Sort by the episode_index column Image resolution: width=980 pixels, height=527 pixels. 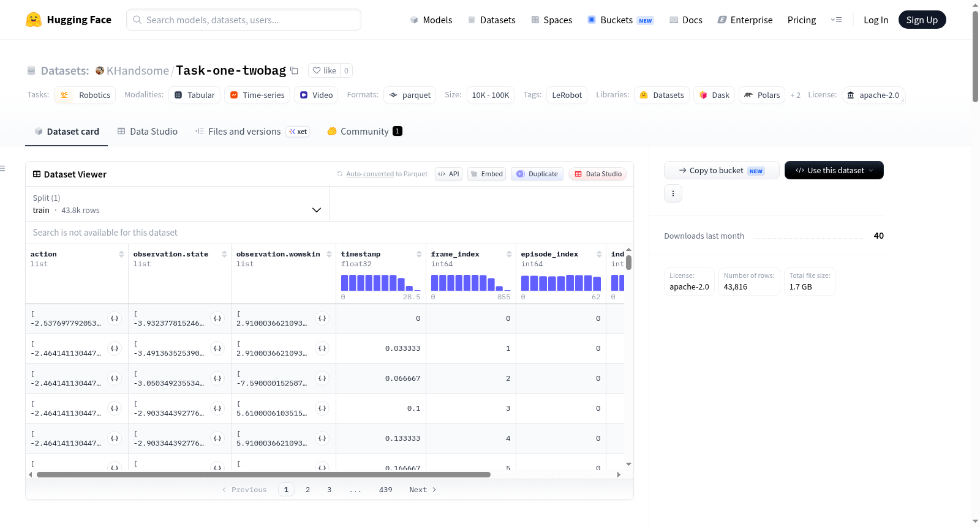pos(599,254)
